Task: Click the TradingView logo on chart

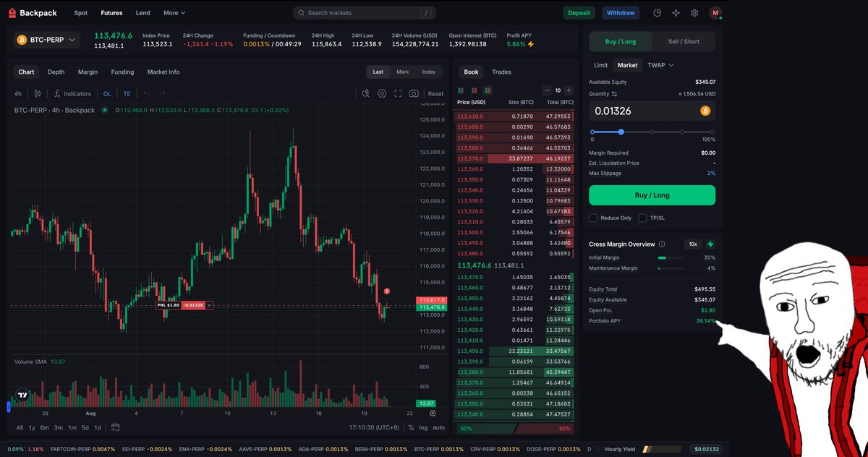Action: click(22, 396)
